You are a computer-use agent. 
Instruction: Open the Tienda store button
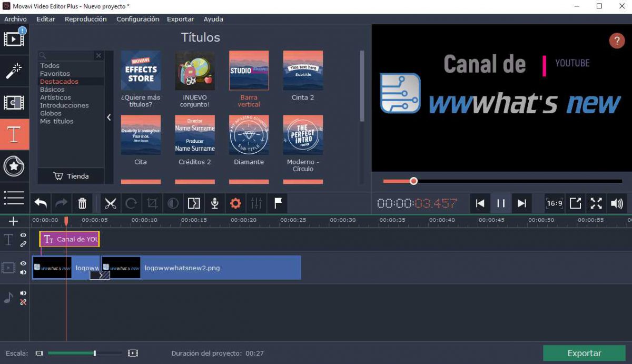tap(71, 176)
